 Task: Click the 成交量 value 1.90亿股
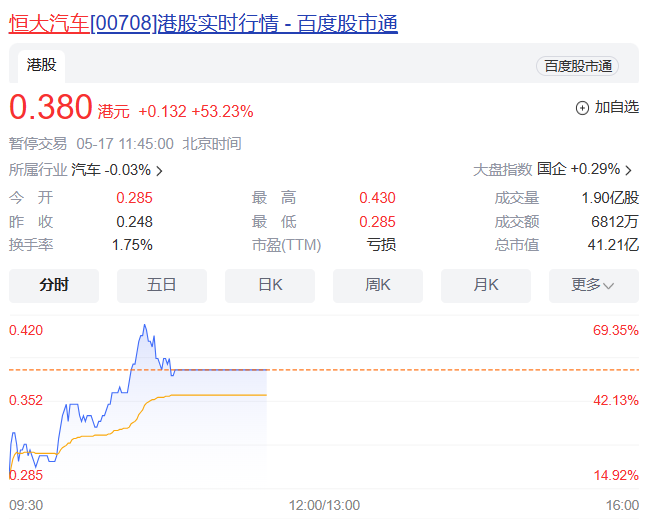(610, 198)
